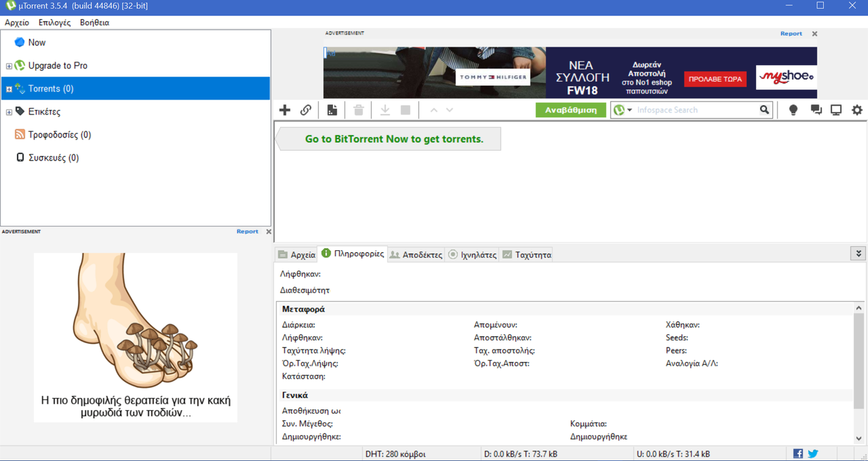Open the lightbulb bundles icon
The height and width of the screenshot is (461, 868).
coord(793,110)
